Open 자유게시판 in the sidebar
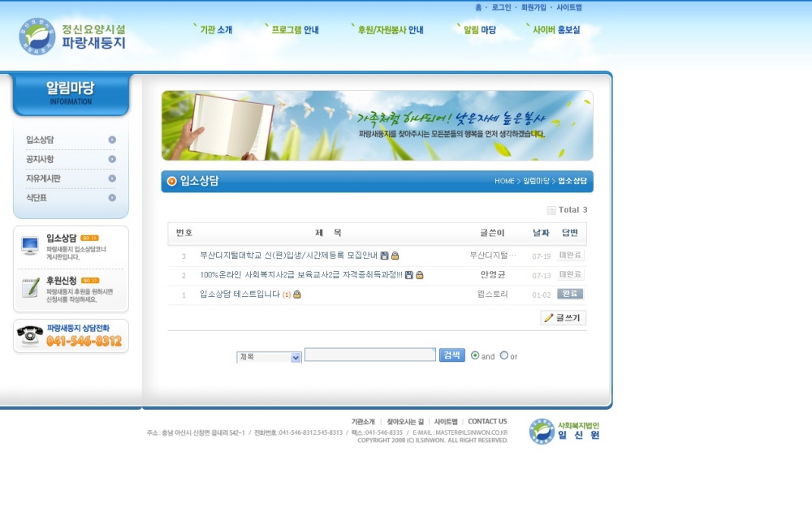This screenshot has width=812, height=529. [44, 178]
